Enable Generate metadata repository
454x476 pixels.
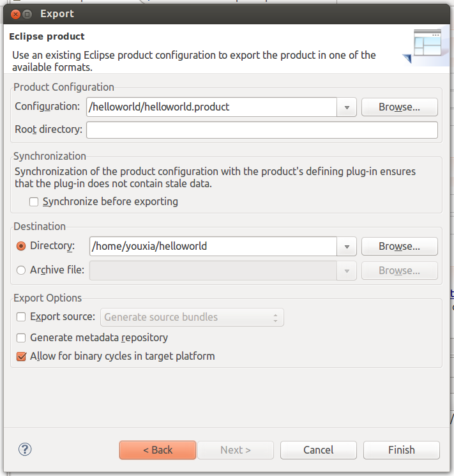click(x=22, y=337)
